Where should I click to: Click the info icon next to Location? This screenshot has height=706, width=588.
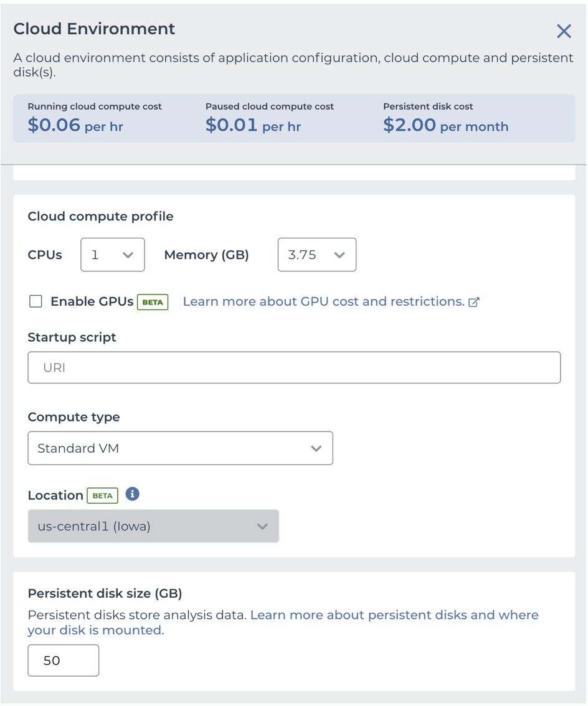click(x=132, y=494)
